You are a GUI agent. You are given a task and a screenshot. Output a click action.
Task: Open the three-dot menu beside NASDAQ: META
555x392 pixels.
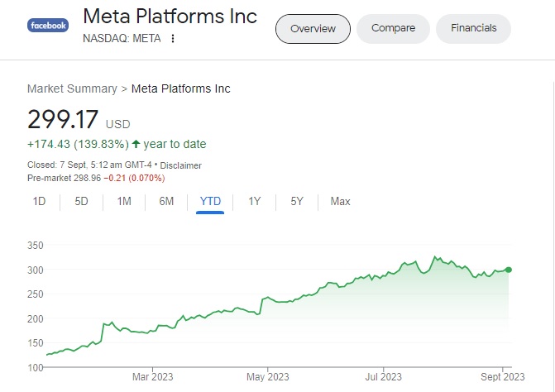pyautogui.click(x=173, y=38)
